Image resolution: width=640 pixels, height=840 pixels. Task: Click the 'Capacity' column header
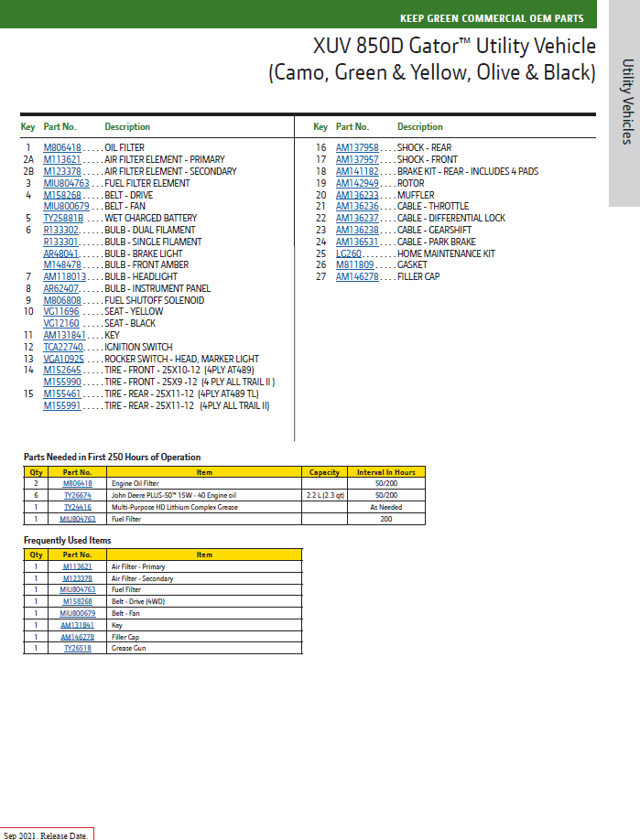(324, 472)
